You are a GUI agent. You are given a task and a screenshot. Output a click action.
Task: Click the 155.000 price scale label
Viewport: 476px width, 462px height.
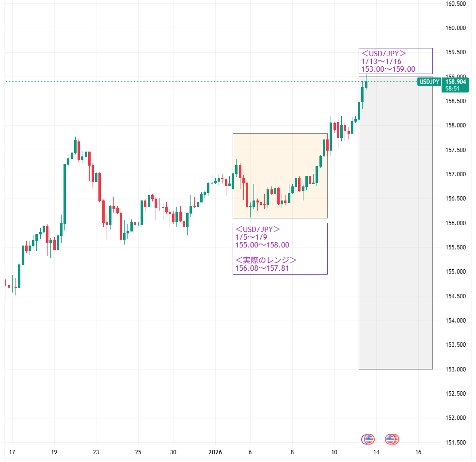pyautogui.click(x=455, y=272)
